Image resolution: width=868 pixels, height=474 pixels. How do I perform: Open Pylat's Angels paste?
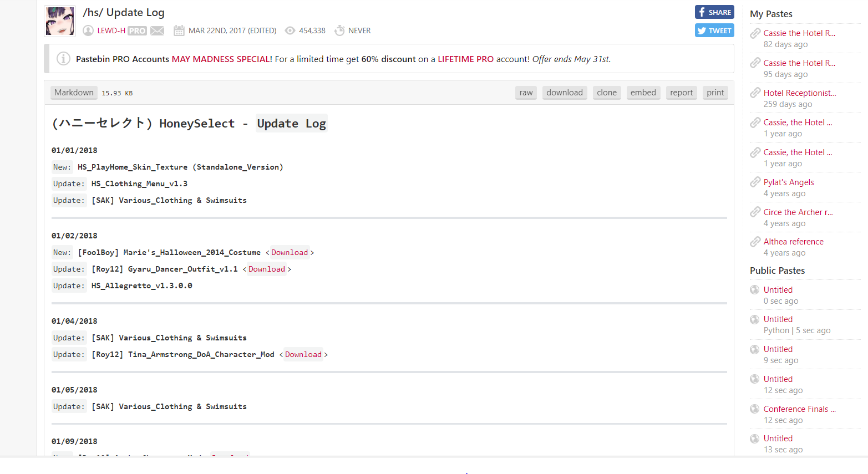click(x=789, y=182)
